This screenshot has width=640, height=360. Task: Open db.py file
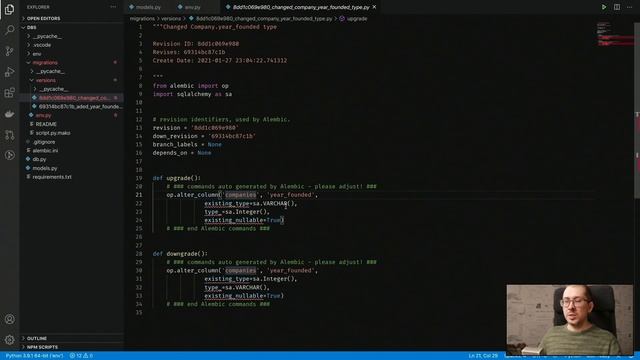(x=39, y=159)
